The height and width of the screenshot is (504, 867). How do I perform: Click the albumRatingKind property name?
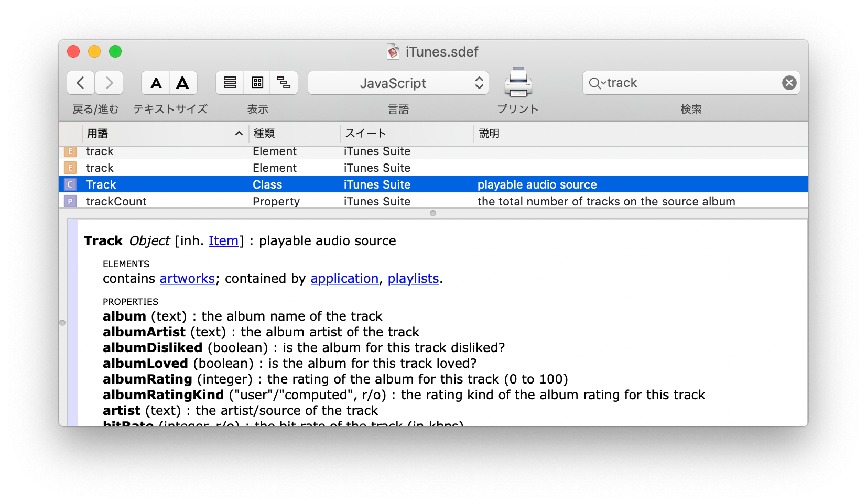pyautogui.click(x=164, y=395)
